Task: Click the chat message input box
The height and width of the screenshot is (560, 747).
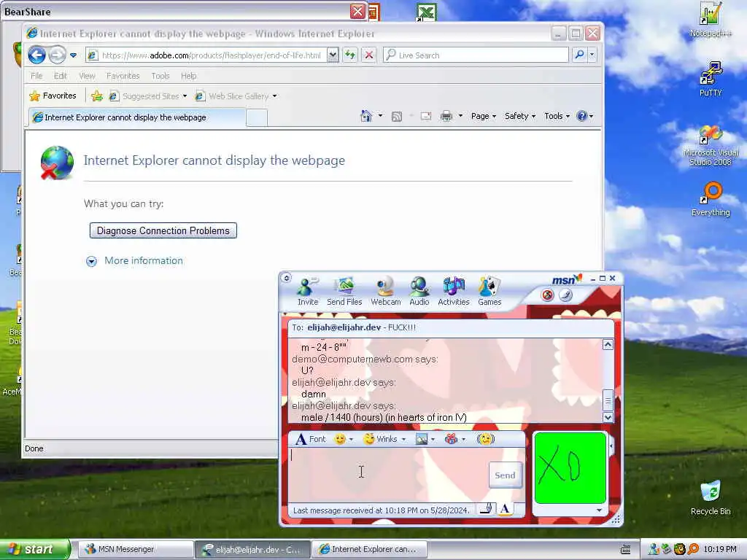Action: pos(388,474)
